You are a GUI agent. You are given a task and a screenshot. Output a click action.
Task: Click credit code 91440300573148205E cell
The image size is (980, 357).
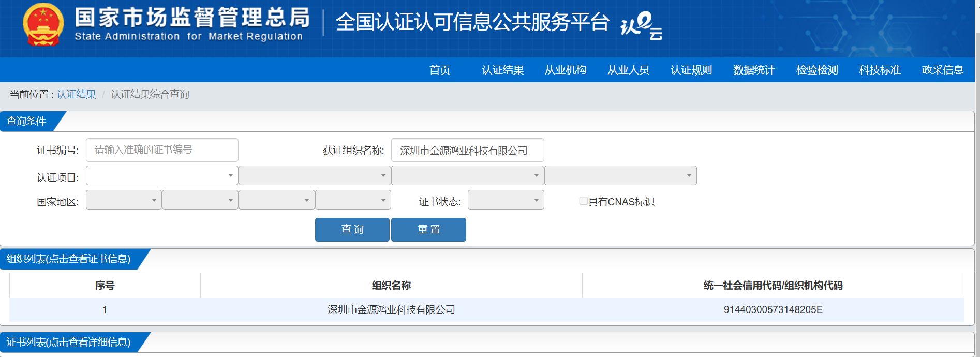(773, 309)
